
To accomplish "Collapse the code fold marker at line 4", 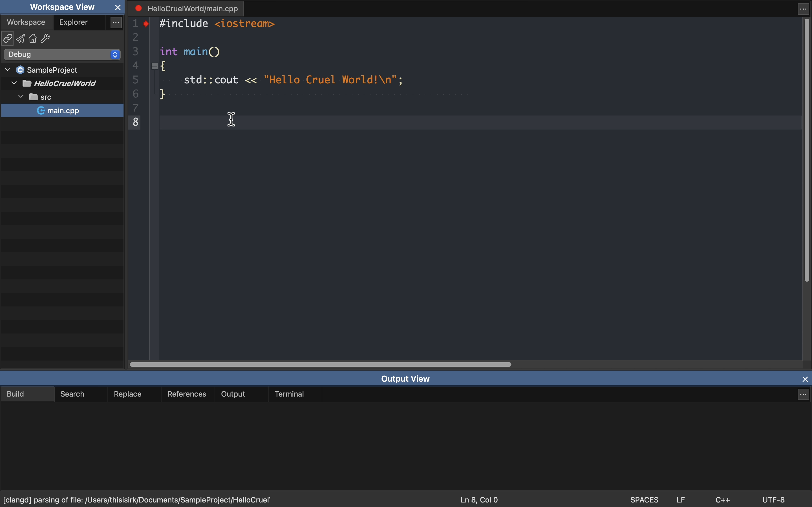I will pos(155,66).
